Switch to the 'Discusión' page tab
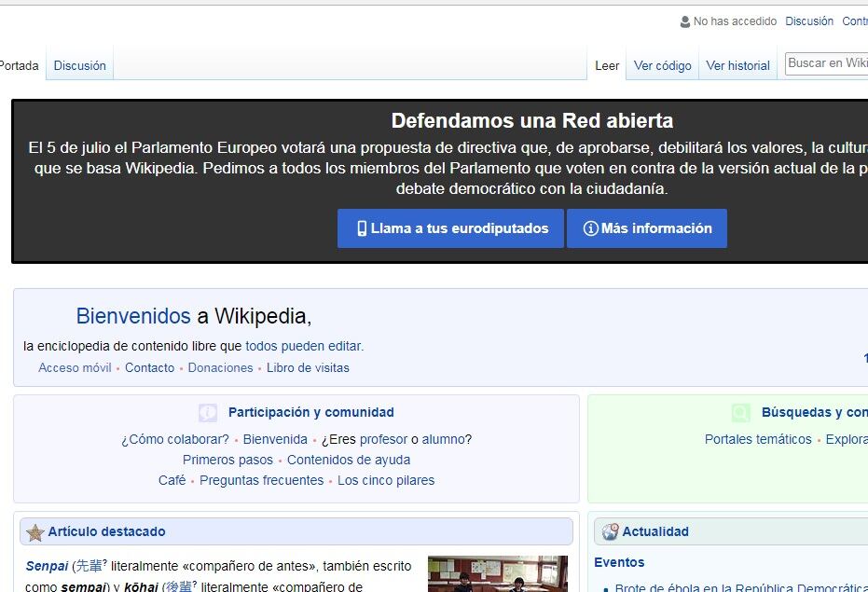 click(x=79, y=66)
